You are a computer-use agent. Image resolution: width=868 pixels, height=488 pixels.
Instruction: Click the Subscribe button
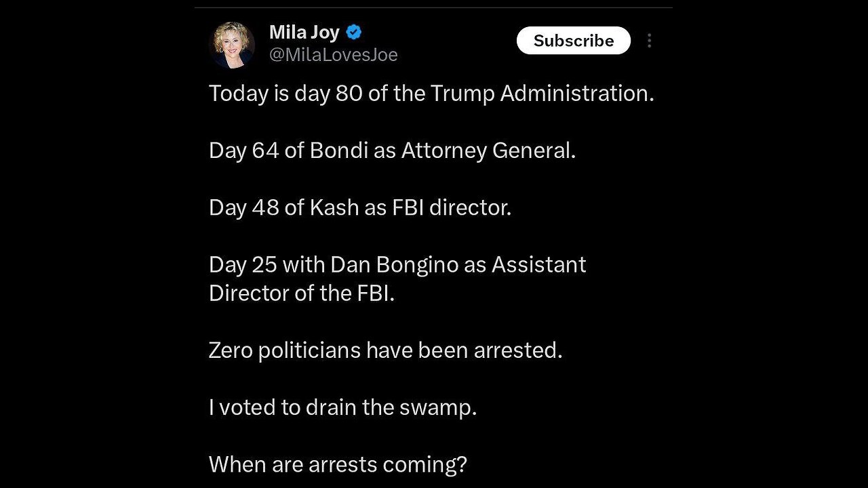tap(573, 41)
